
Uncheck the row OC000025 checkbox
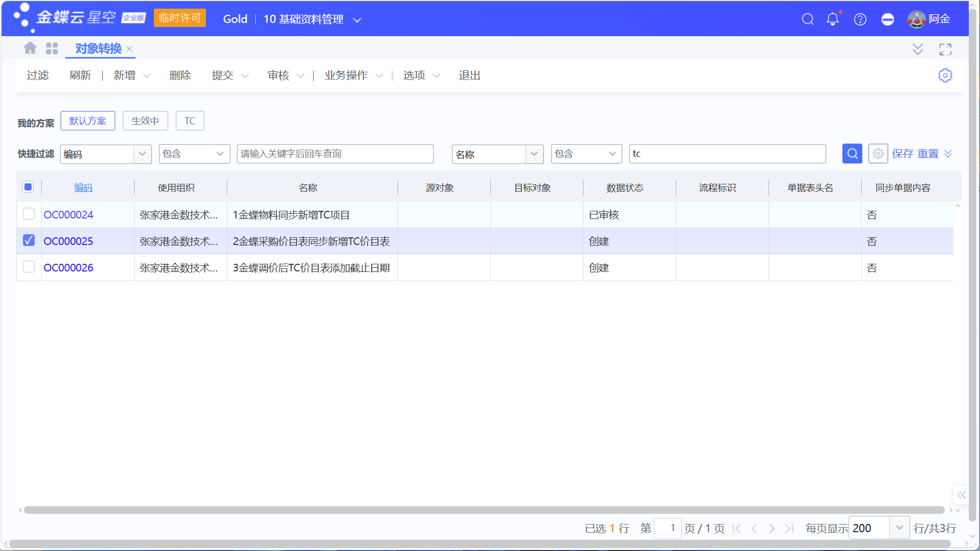29,240
